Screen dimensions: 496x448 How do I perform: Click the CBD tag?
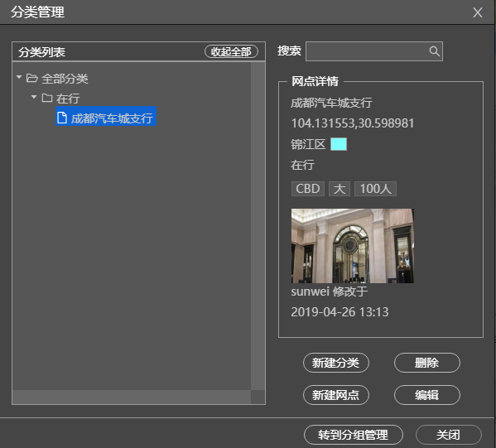308,189
